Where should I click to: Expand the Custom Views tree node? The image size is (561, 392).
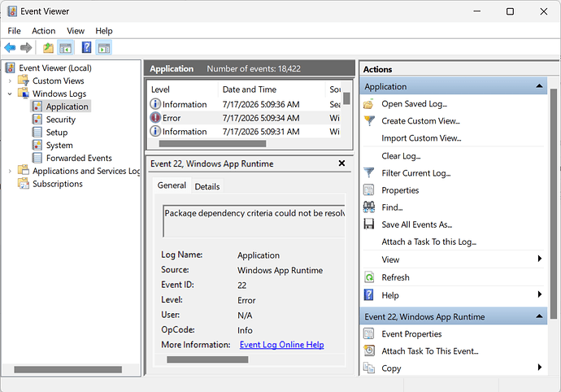pos(10,81)
